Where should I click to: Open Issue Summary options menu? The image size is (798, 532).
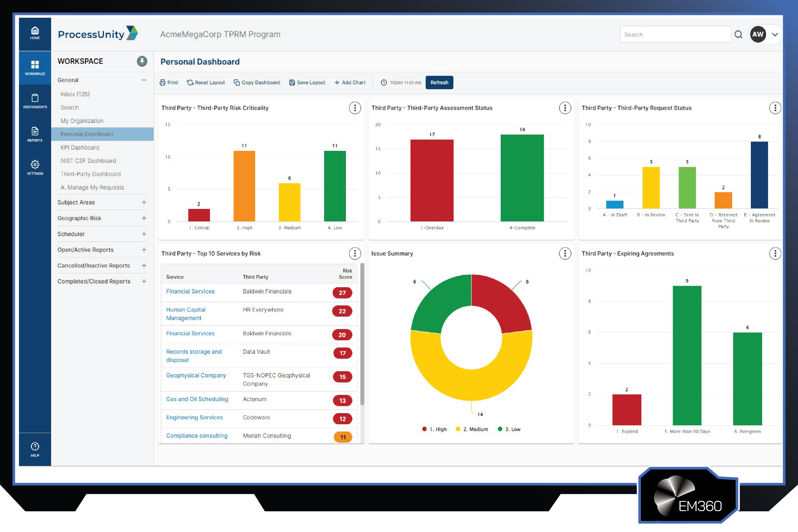click(565, 254)
